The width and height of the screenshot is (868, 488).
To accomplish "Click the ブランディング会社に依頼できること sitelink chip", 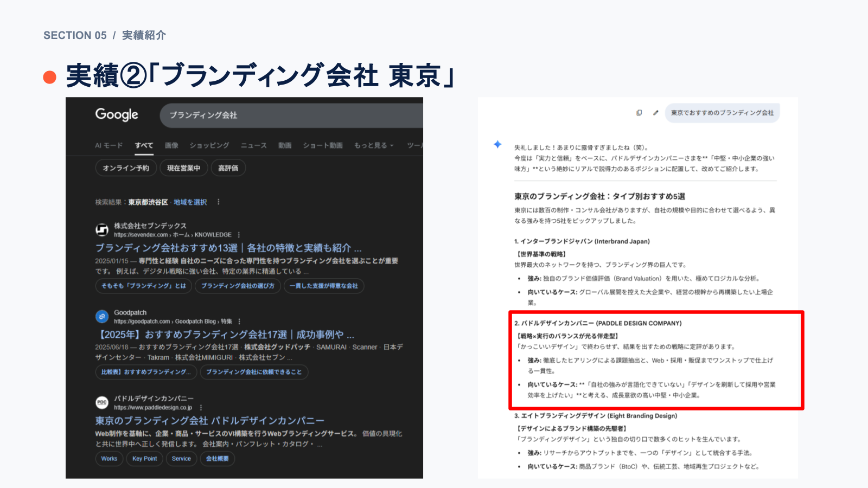I will (254, 372).
